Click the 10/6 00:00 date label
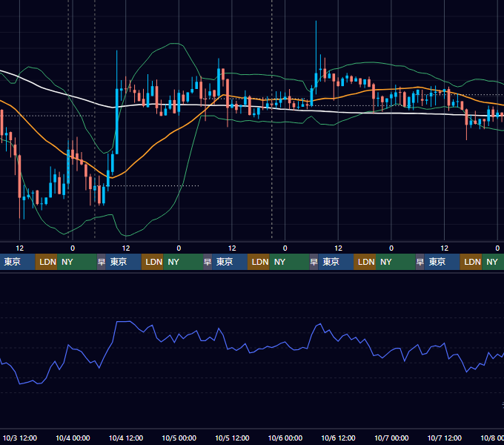The image size is (504, 445). 285,438
